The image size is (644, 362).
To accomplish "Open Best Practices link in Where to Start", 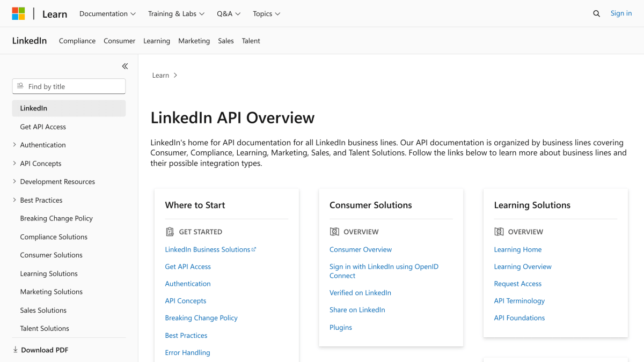I will (x=186, y=335).
